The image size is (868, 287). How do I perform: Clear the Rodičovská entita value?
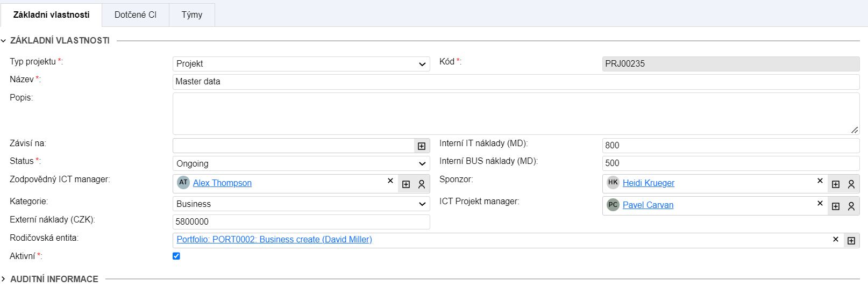coord(836,240)
